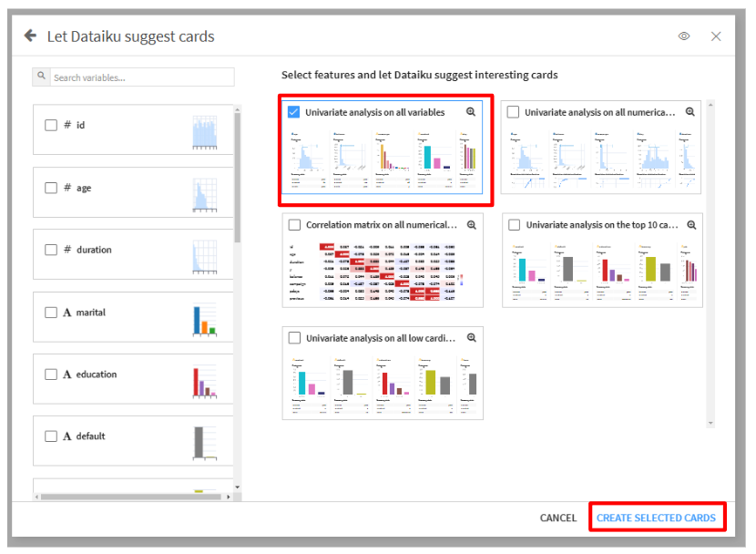Viewport: 756px width, 554px height.
Task: Click the 'marital' variable label
Action: [91, 313]
